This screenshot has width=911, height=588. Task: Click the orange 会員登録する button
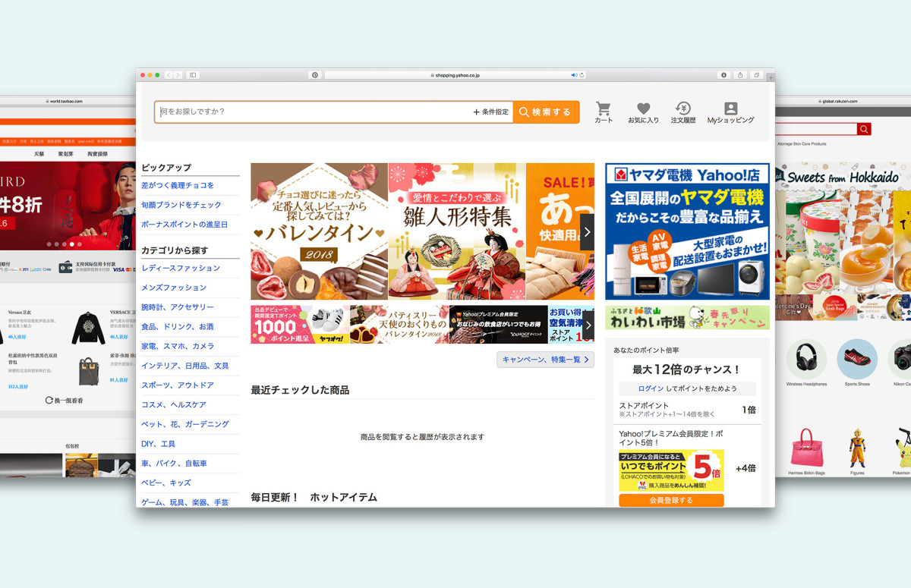click(671, 501)
